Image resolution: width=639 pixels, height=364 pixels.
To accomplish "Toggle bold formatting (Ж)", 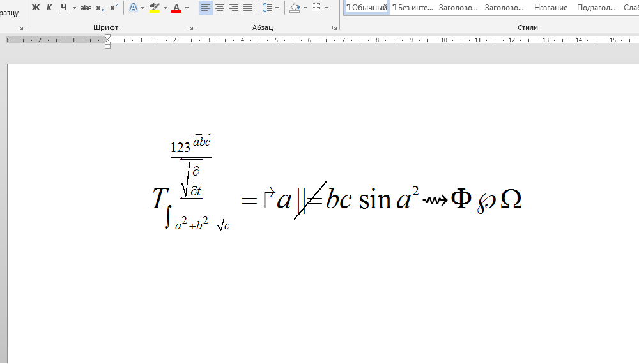I will click(x=36, y=8).
